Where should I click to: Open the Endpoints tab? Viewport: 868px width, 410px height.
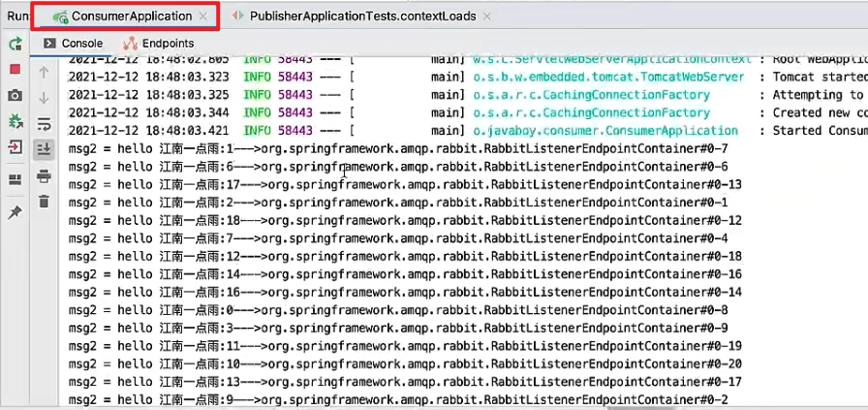159,44
